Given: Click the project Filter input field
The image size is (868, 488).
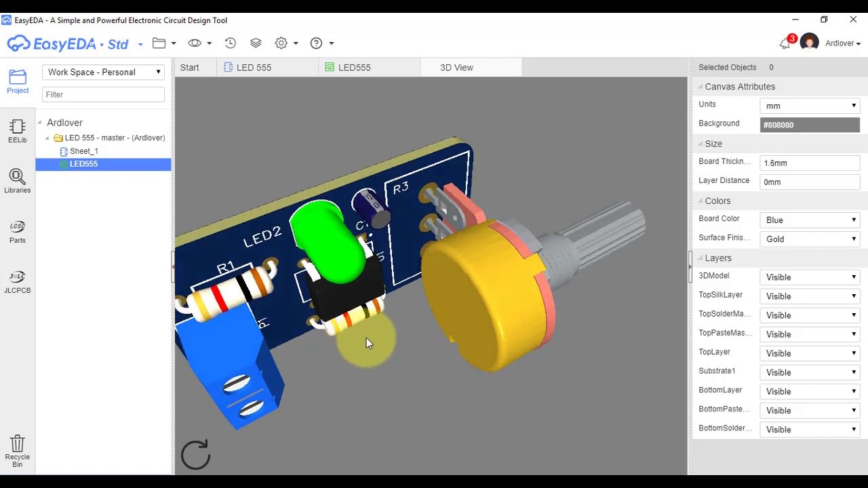Looking at the screenshot, I should (103, 94).
